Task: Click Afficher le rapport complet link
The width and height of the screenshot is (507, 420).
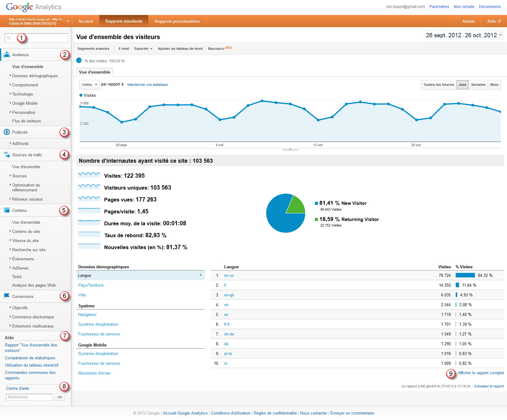Action: pyautogui.click(x=481, y=373)
